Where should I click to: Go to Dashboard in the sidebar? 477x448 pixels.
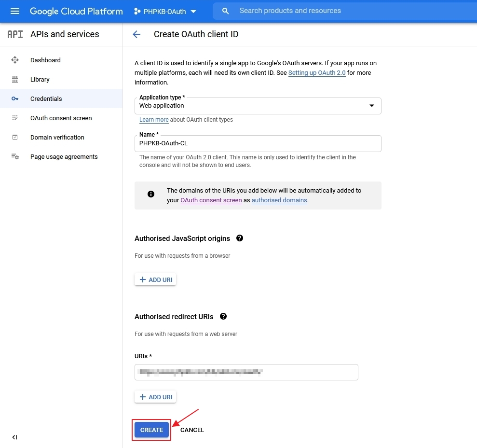coord(15,60)
